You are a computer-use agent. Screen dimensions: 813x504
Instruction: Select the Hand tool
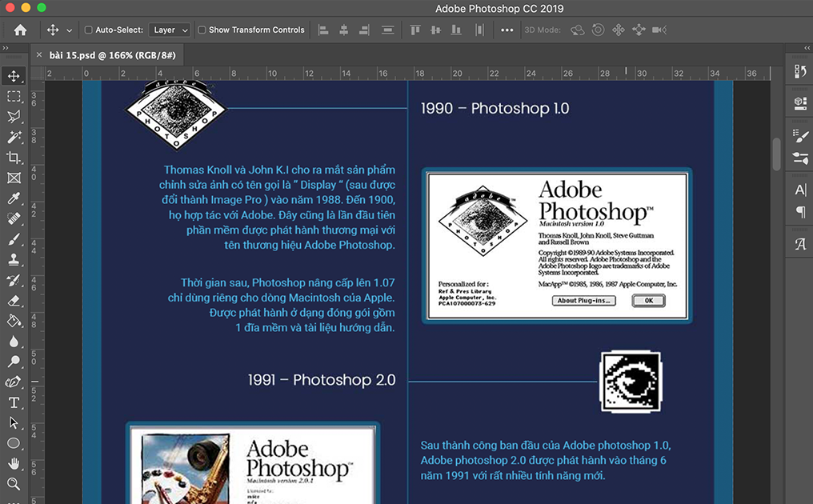tap(12, 463)
